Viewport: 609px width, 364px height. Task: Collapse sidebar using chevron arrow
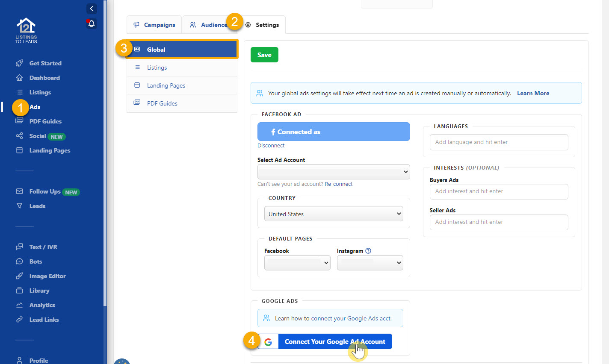tap(92, 9)
